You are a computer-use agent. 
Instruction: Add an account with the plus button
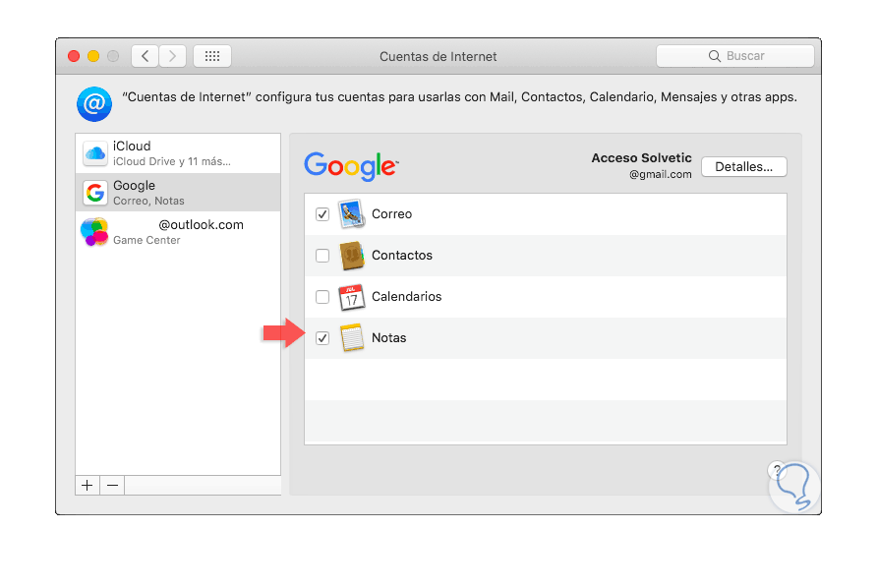(88, 485)
